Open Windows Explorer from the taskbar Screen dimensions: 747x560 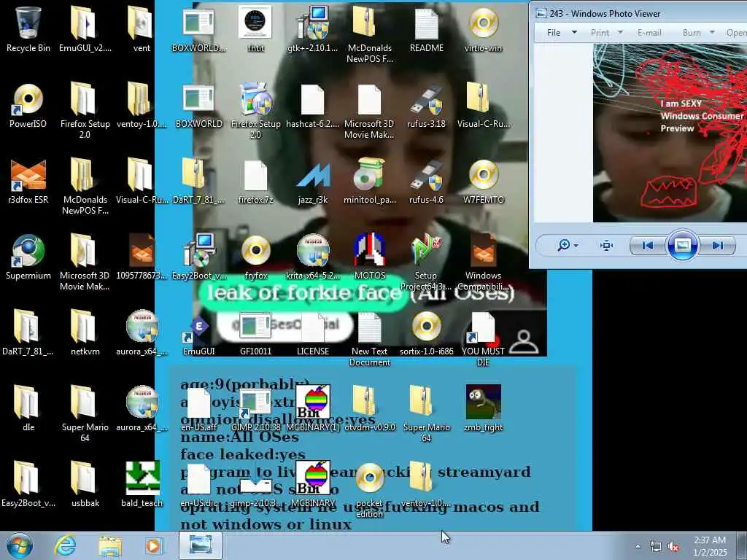point(110,545)
